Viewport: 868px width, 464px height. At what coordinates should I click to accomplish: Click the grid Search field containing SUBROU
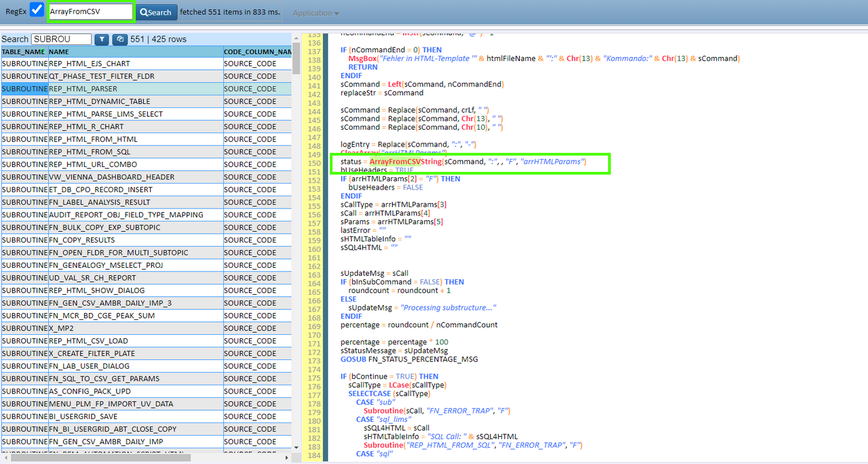click(60, 39)
